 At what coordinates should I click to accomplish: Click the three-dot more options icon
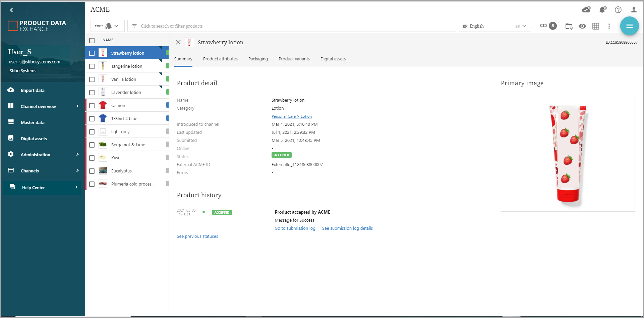pos(609,26)
